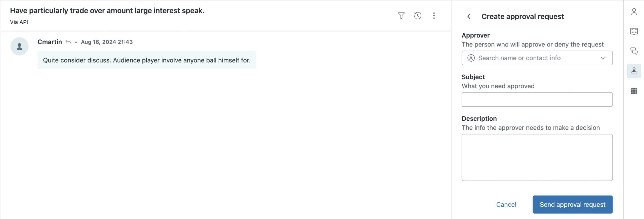Open the apps grid sidebar icon
This screenshot has height=219, width=644.
coord(634,91)
